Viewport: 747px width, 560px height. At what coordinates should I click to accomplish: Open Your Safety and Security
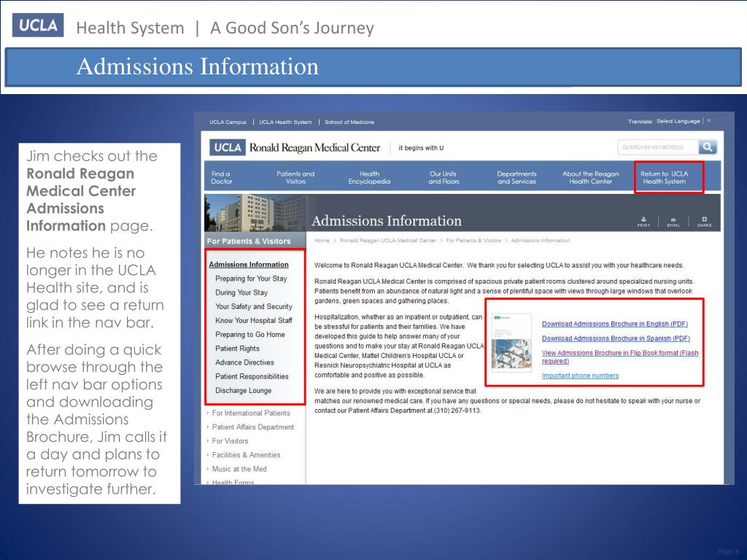pos(254,307)
